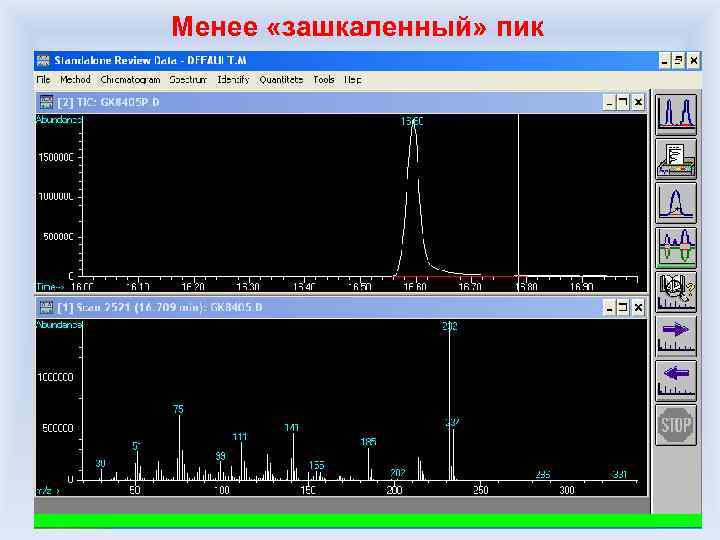The height and width of the screenshot is (540, 720).
Task: Click the chromatogram peak apex label 16.60
Action: point(412,121)
